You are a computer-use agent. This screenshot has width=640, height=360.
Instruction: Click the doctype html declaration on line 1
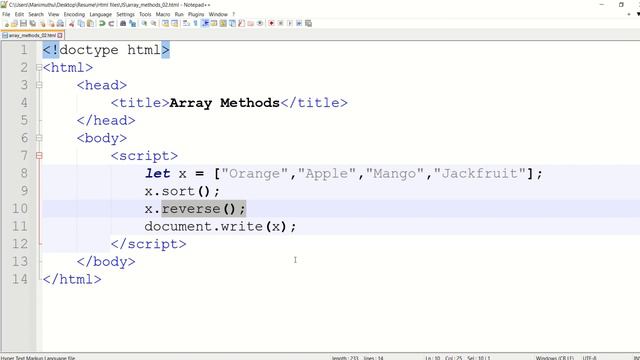click(x=106, y=50)
